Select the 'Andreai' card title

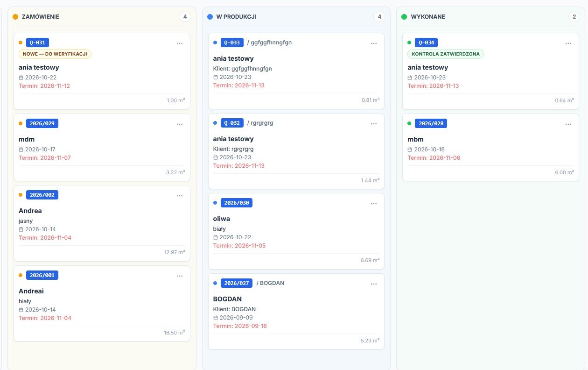[x=31, y=291]
